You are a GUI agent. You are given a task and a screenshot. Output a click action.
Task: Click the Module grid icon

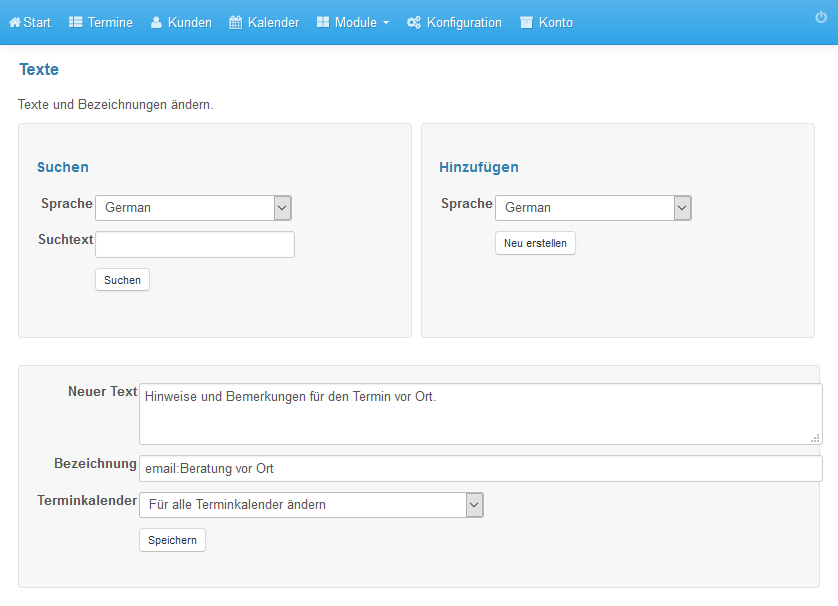pos(323,22)
